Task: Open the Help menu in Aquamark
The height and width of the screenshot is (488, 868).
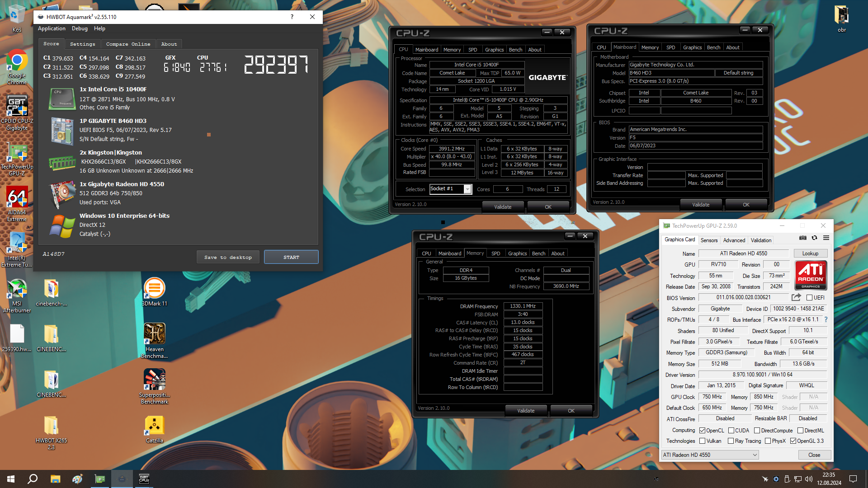Action: pos(99,28)
